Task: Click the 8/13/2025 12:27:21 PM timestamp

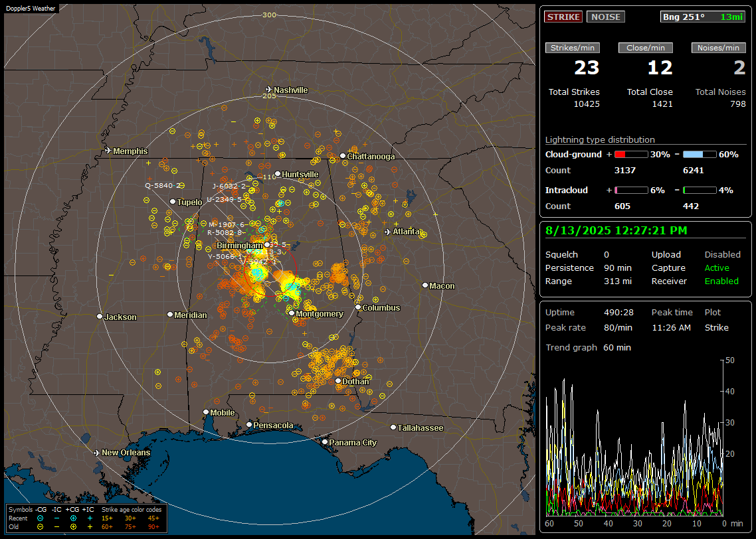Action: click(x=616, y=230)
